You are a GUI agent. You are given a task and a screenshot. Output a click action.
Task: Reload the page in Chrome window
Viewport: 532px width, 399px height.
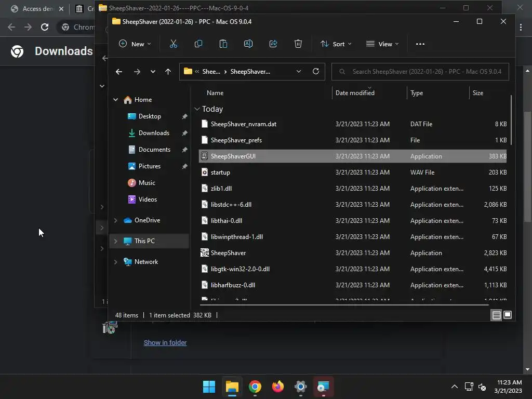[x=45, y=27]
